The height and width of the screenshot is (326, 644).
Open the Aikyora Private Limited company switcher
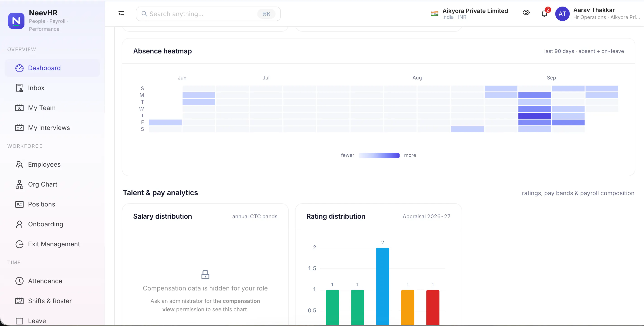(469, 14)
